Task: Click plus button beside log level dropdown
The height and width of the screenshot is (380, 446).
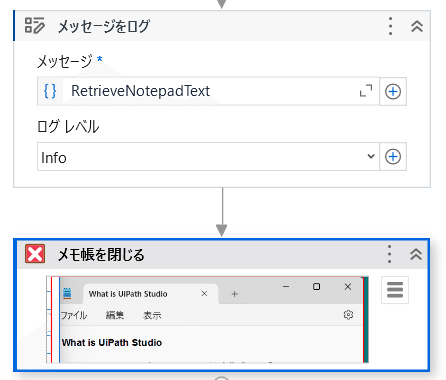Action: click(x=393, y=157)
